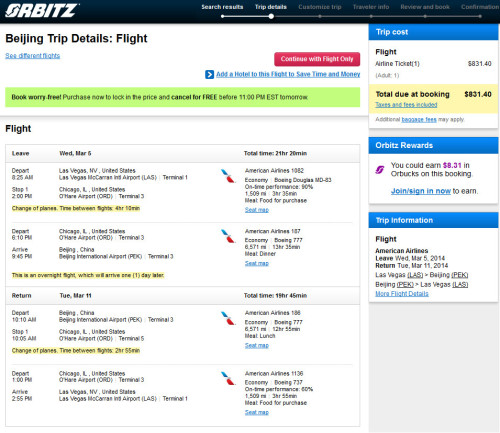
Task: Open the baggage fees link
Action: tap(419, 119)
